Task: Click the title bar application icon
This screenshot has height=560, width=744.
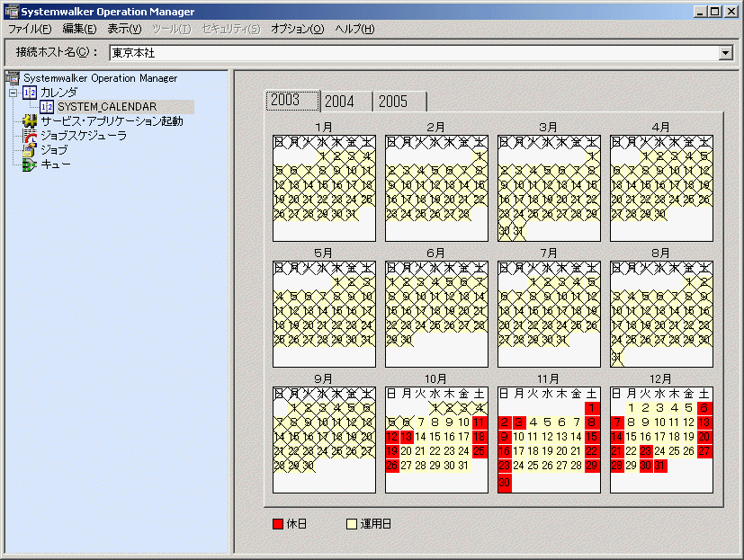Action: [12, 12]
